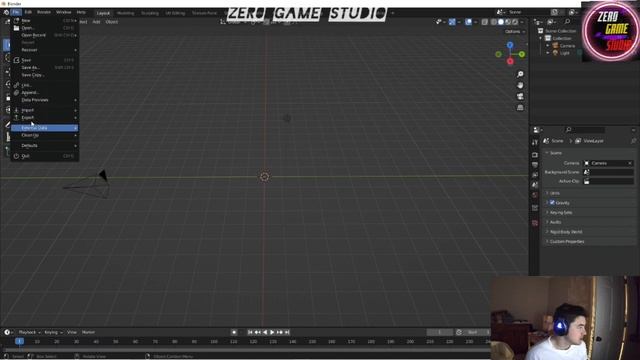Click the pan view hand icon
This screenshot has height=360, width=640.
tap(520, 85)
